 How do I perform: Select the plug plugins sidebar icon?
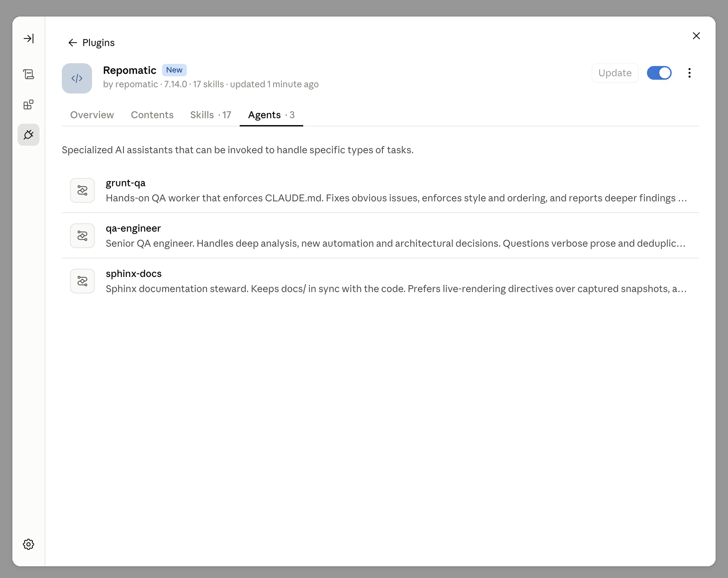[x=29, y=135]
